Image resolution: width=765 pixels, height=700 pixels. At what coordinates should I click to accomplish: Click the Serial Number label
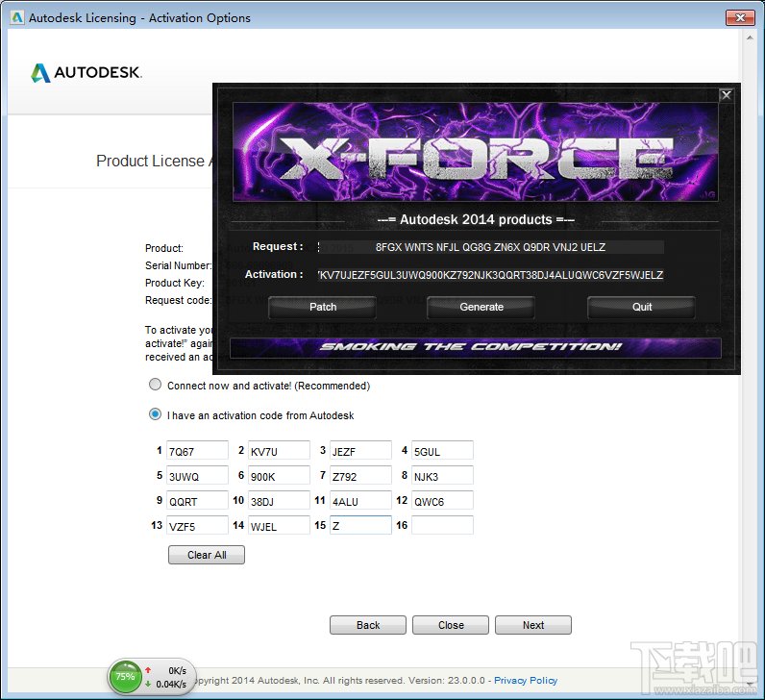pyautogui.click(x=178, y=265)
